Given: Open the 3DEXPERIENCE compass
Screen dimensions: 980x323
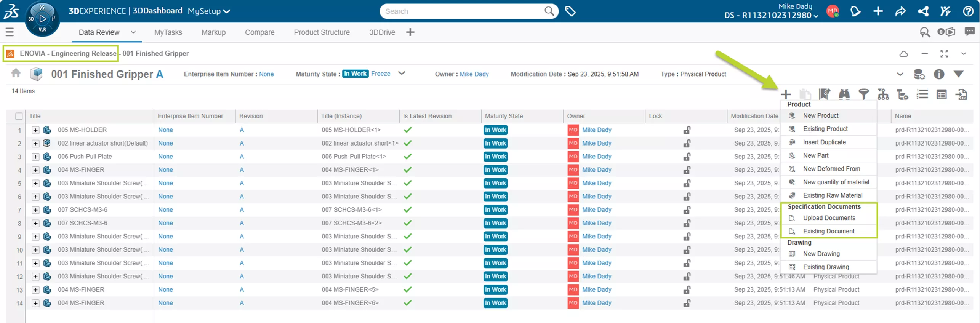Looking at the screenshot, I should (x=42, y=18).
